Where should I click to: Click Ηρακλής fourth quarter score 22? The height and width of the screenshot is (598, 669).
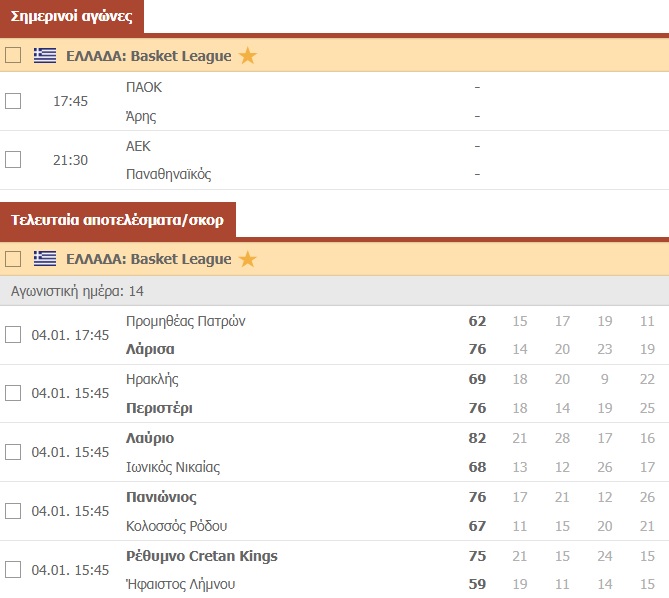coord(647,379)
